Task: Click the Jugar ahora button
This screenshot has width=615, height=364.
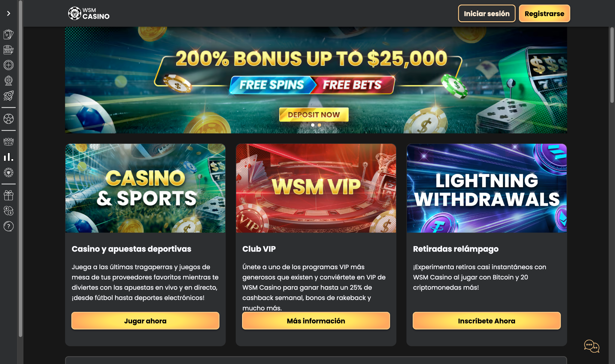Action: pyautogui.click(x=145, y=321)
